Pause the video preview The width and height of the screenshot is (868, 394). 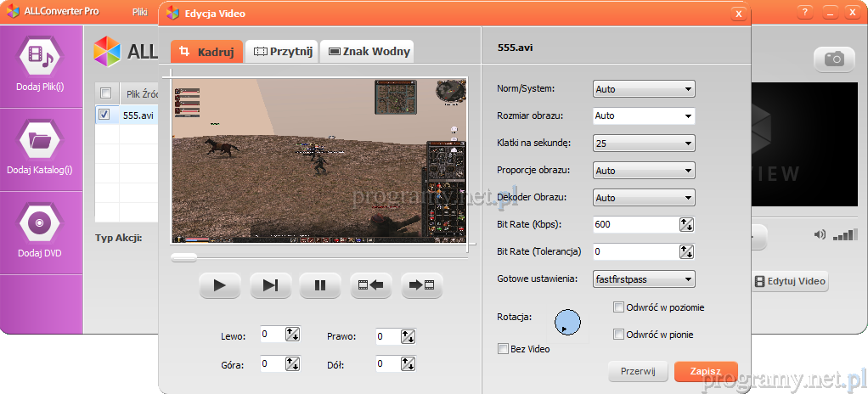(320, 285)
